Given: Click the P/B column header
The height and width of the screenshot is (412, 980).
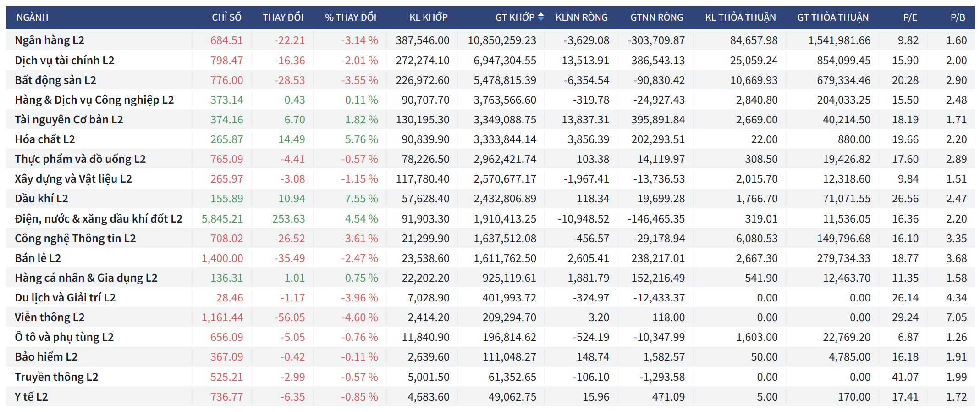Looking at the screenshot, I should (958, 17).
